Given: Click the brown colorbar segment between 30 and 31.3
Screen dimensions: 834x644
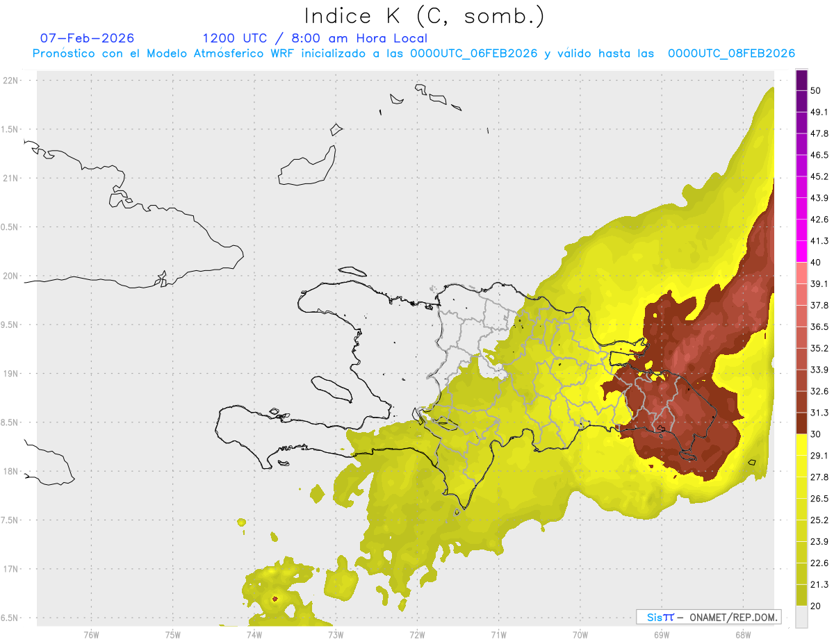Looking at the screenshot, I should (x=801, y=424).
